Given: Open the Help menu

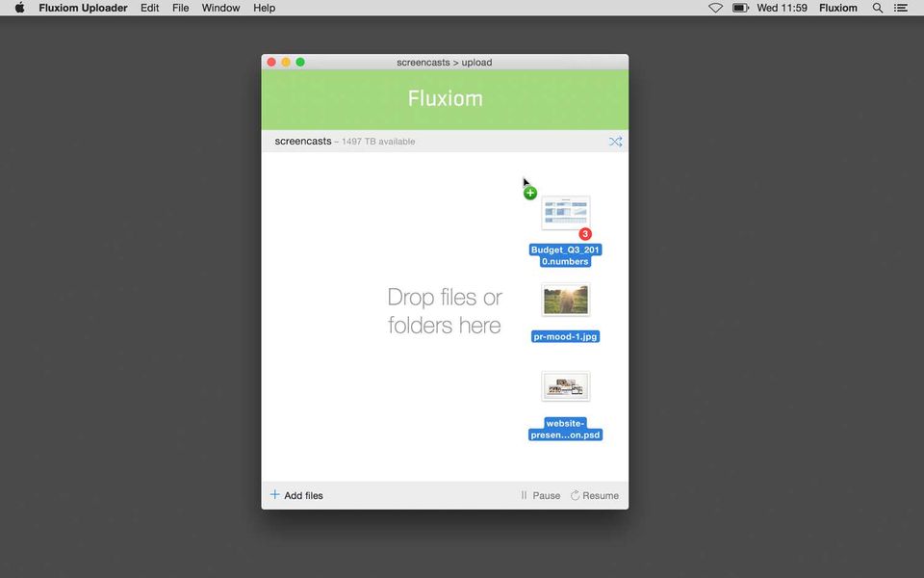Looking at the screenshot, I should pyautogui.click(x=264, y=8).
